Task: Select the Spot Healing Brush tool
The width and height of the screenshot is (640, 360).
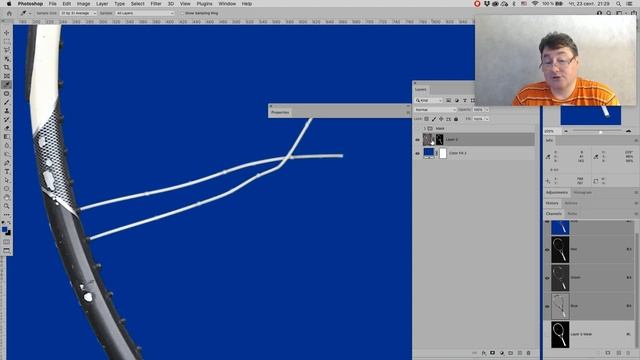Action: coord(7,93)
